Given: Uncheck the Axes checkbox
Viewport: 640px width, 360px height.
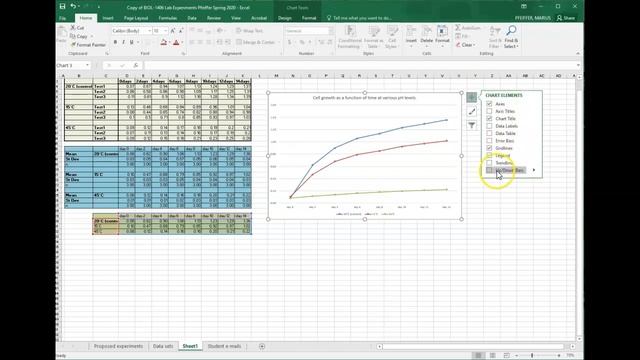Looking at the screenshot, I should click(489, 104).
